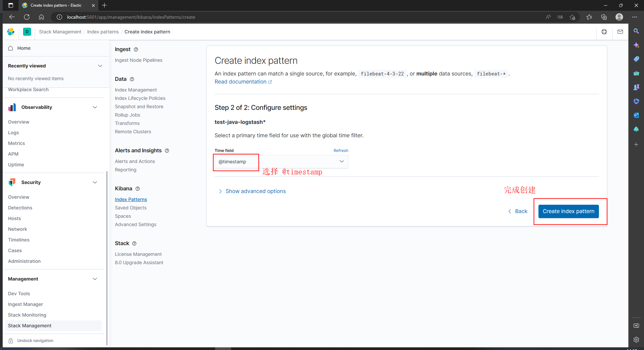Open the shopping tag sidebar icon
This screenshot has width=644, height=350.
tap(636, 59)
